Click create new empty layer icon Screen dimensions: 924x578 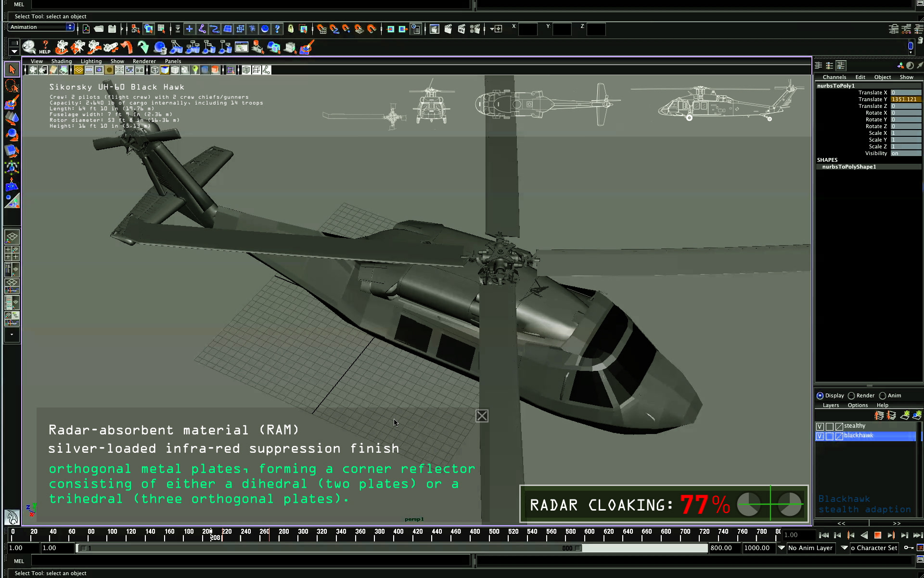coord(905,415)
